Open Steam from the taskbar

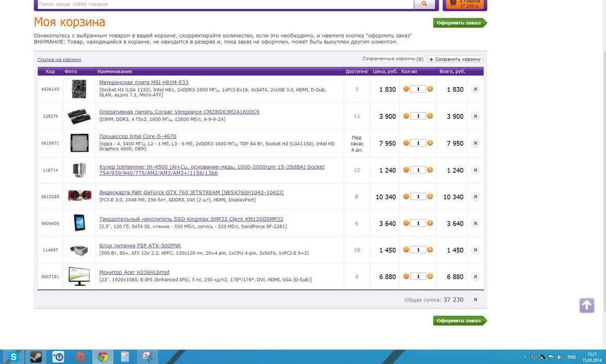tap(36, 357)
